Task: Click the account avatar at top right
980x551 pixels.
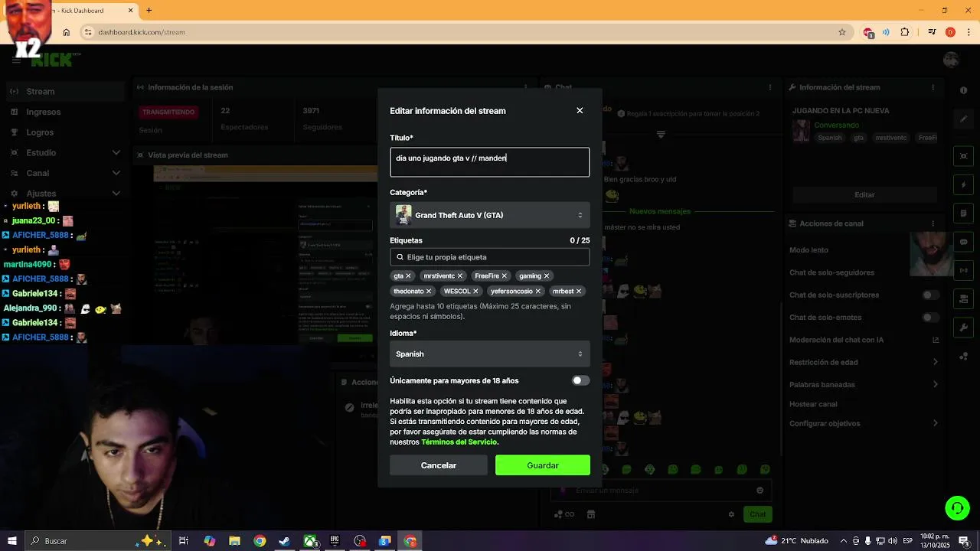Action: coord(952,60)
